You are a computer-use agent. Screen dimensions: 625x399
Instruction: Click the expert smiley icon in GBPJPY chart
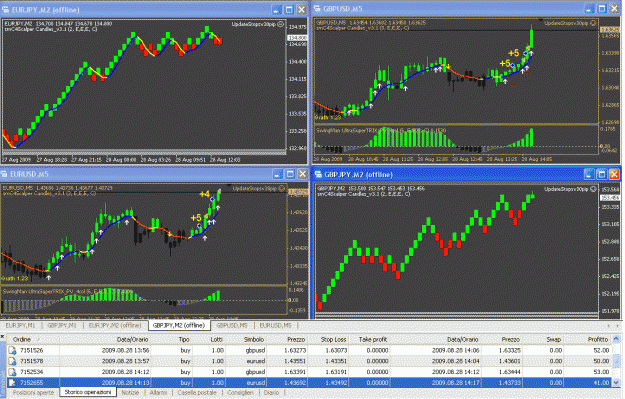tap(593, 189)
